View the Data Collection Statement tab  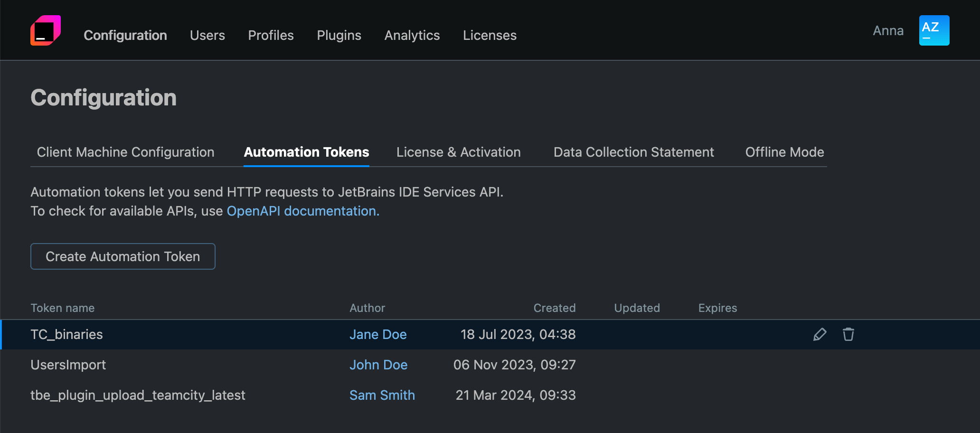(633, 152)
